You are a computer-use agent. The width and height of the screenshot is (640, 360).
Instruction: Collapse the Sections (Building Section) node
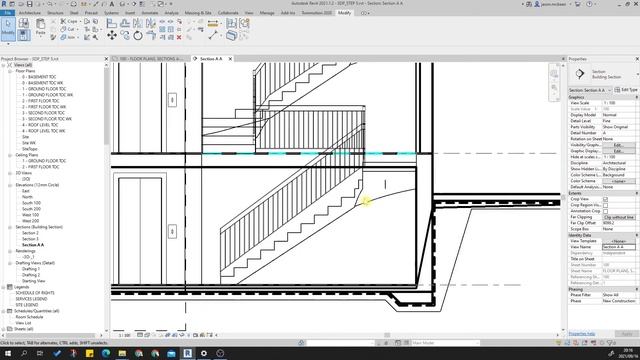tap(10, 227)
